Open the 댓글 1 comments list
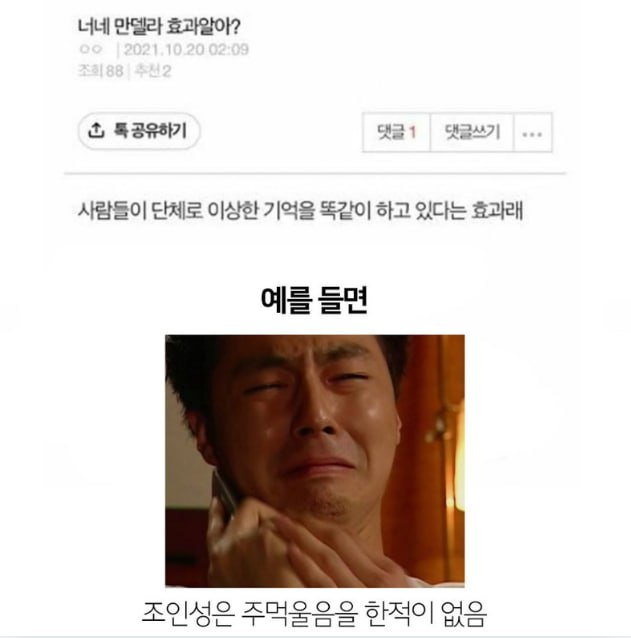 coord(396,133)
